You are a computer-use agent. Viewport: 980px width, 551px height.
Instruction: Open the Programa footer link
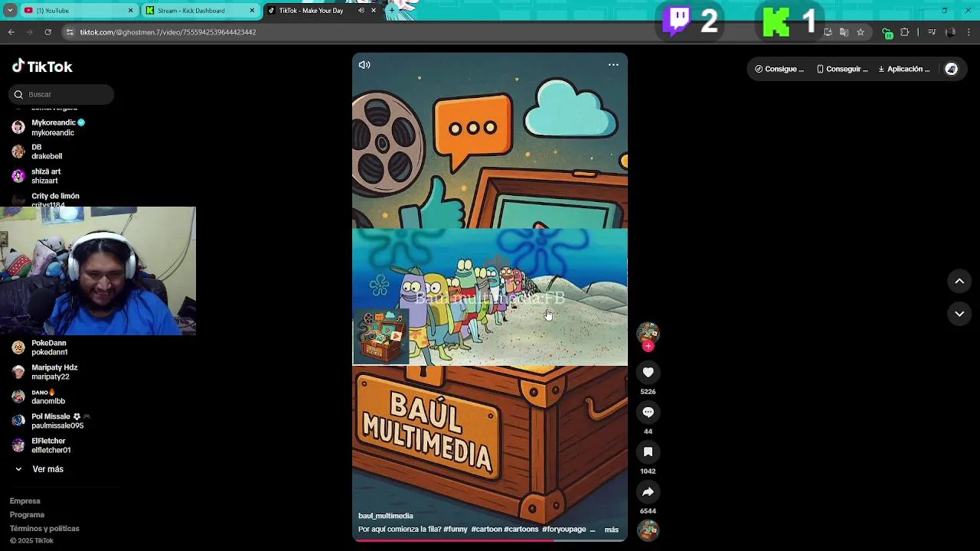(27, 515)
